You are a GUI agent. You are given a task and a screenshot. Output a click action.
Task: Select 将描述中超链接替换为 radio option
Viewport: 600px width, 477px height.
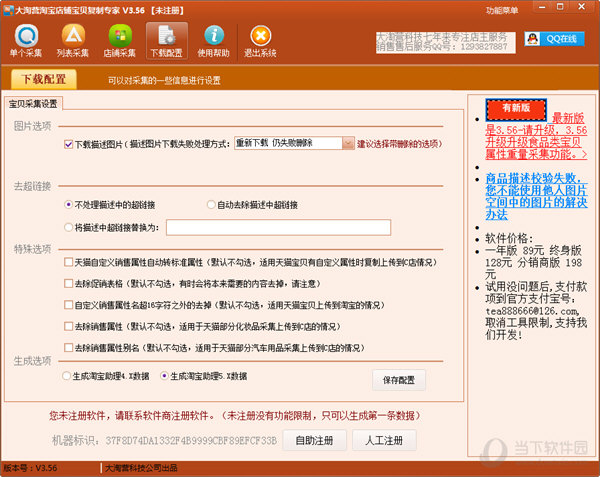point(68,227)
